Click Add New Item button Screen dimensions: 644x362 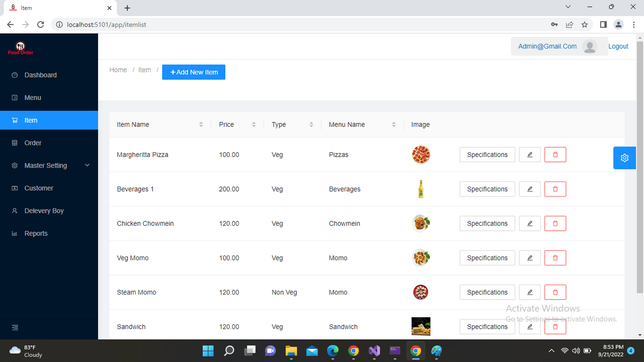click(194, 72)
